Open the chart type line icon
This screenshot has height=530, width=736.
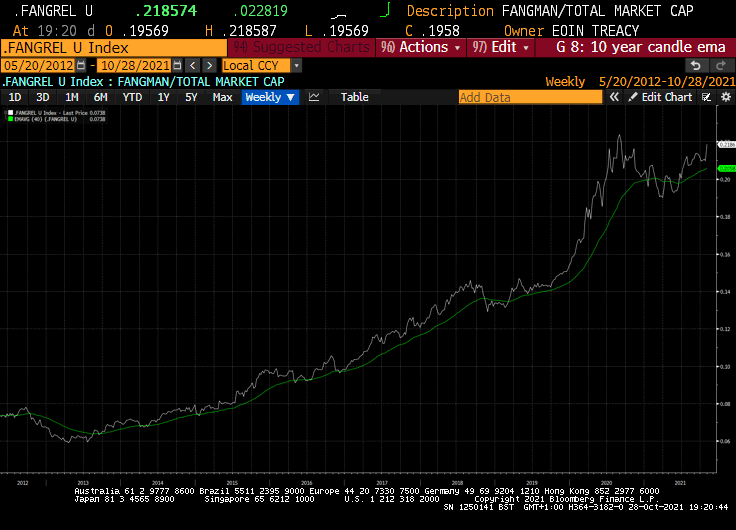[314, 97]
